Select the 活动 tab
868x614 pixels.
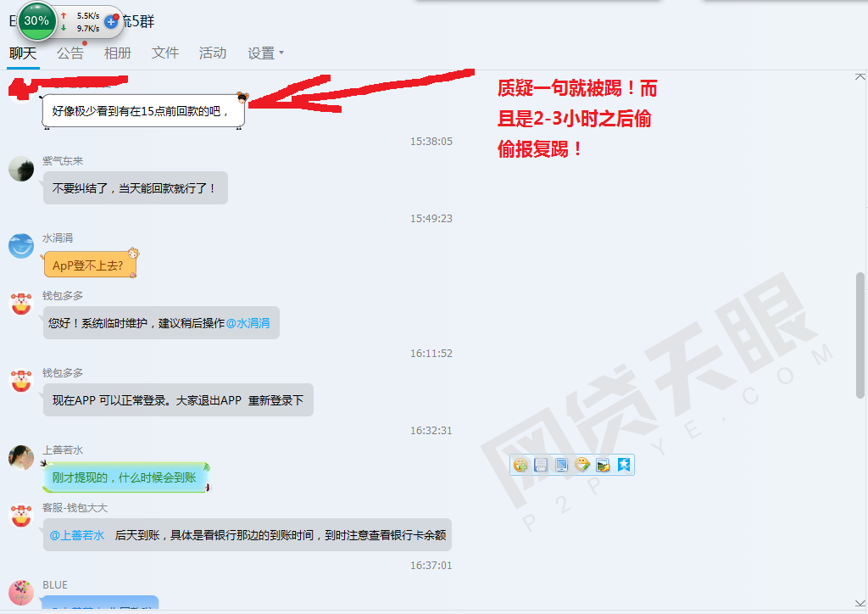pos(213,53)
